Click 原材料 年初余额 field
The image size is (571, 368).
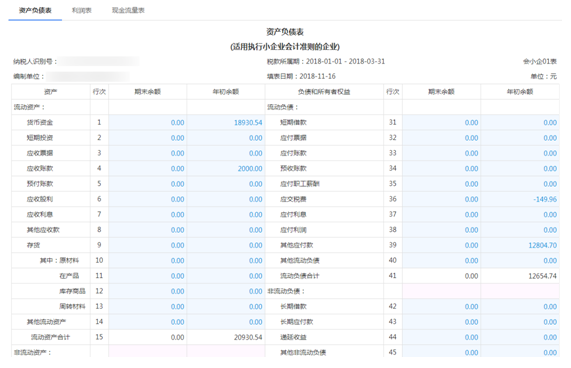tap(226, 261)
